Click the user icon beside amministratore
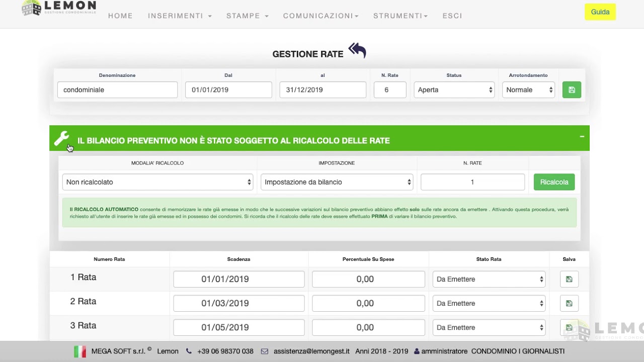644x362 pixels. tap(416, 351)
